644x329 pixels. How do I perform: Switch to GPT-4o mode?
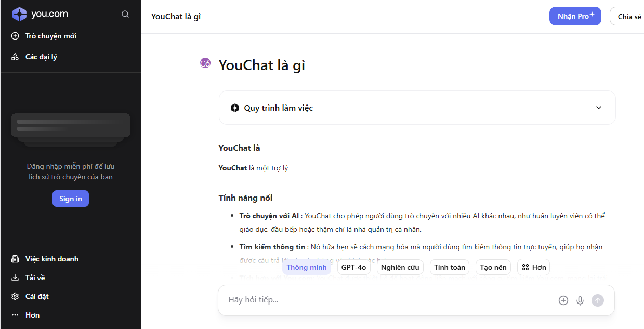click(354, 267)
